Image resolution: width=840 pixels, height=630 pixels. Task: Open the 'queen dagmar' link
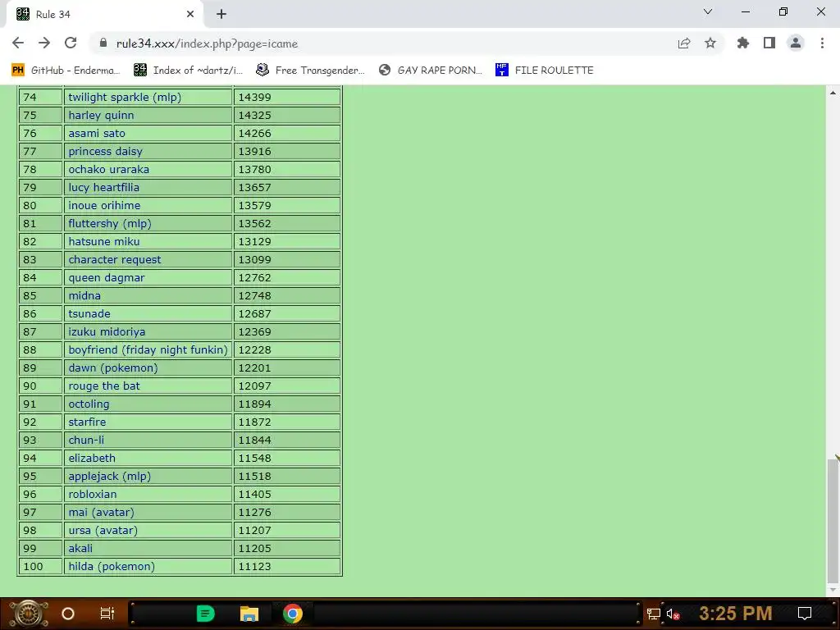(106, 277)
